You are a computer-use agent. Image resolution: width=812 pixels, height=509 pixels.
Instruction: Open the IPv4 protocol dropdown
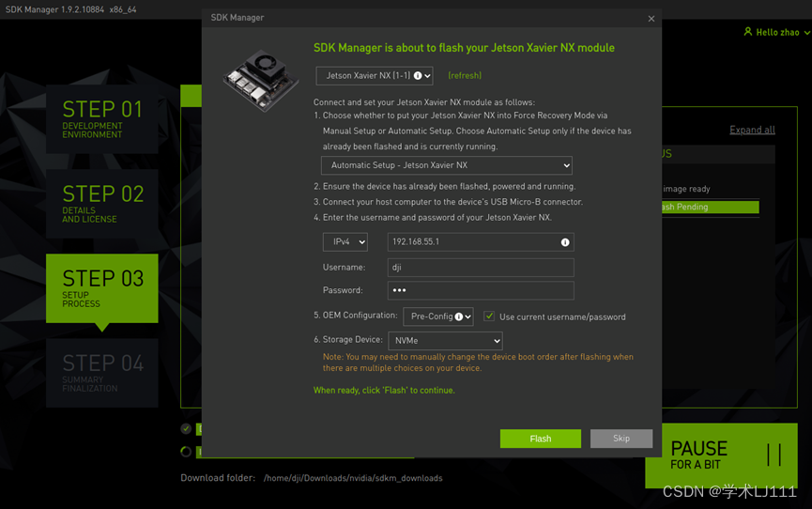click(345, 242)
